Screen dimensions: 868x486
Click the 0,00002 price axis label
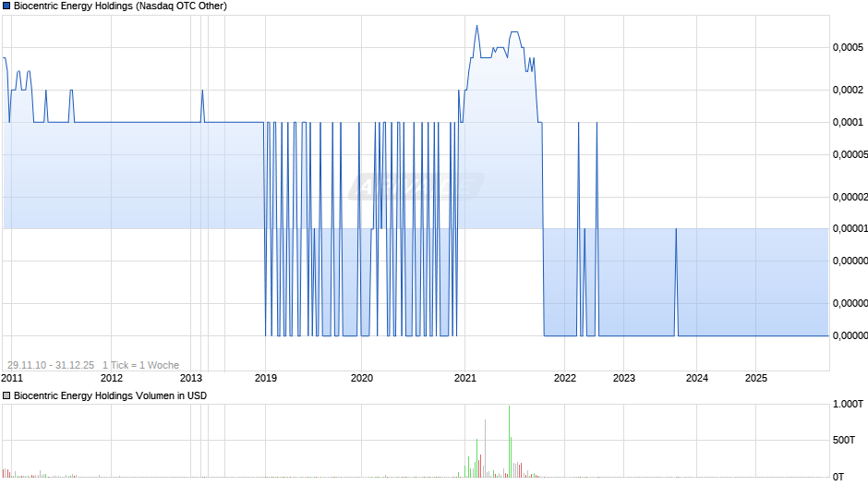(850, 197)
